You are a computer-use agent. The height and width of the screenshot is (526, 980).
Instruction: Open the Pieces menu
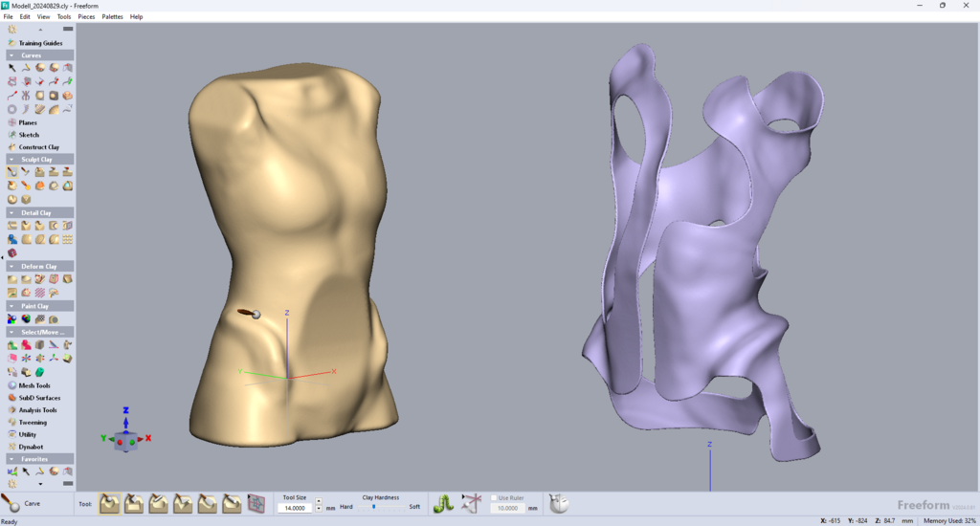[86, 16]
